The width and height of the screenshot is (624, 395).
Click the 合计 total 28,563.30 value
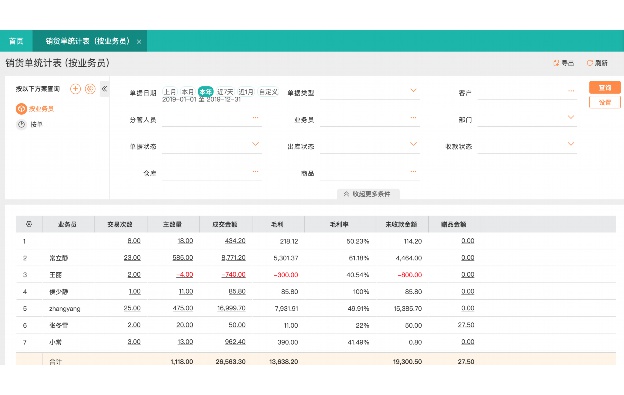point(230,362)
